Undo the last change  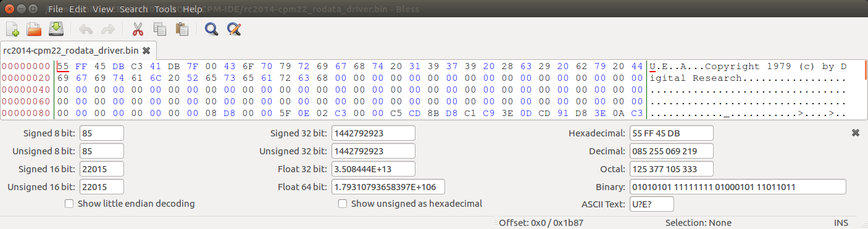86,28
